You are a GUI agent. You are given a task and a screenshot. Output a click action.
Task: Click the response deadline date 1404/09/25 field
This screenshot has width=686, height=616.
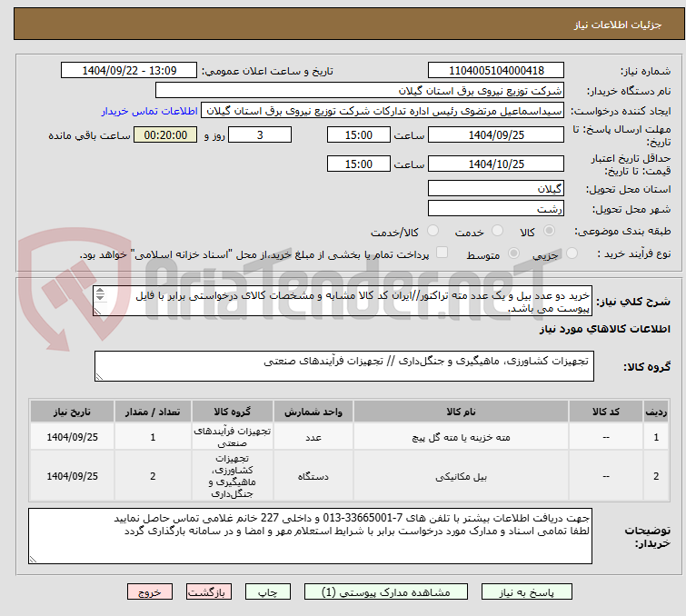point(496,134)
